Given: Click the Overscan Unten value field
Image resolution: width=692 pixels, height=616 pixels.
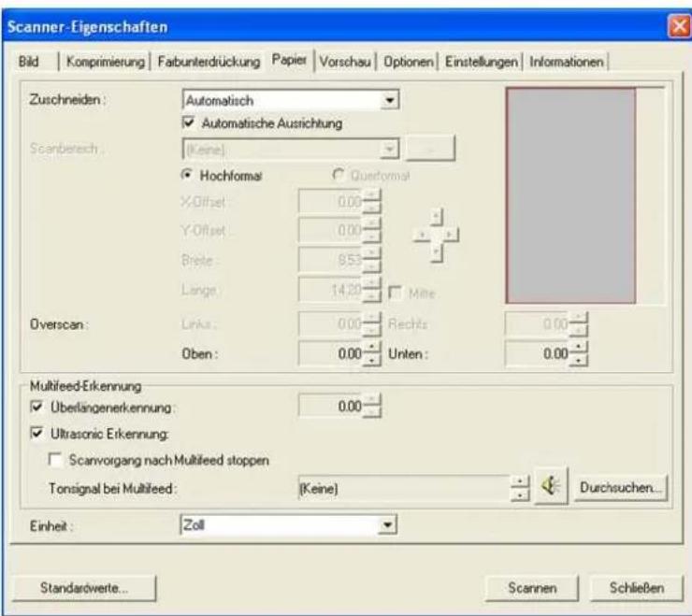Looking at the screenshot, I should [538, 353].
